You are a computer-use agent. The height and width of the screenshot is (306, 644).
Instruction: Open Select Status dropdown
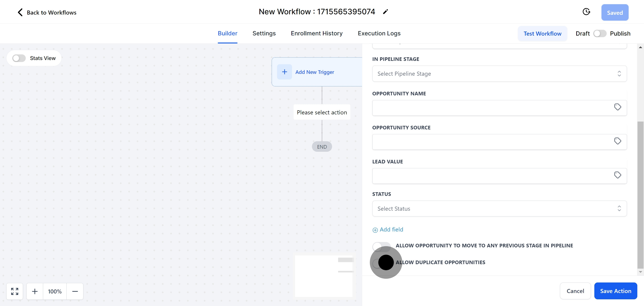(x=499, y=209)
